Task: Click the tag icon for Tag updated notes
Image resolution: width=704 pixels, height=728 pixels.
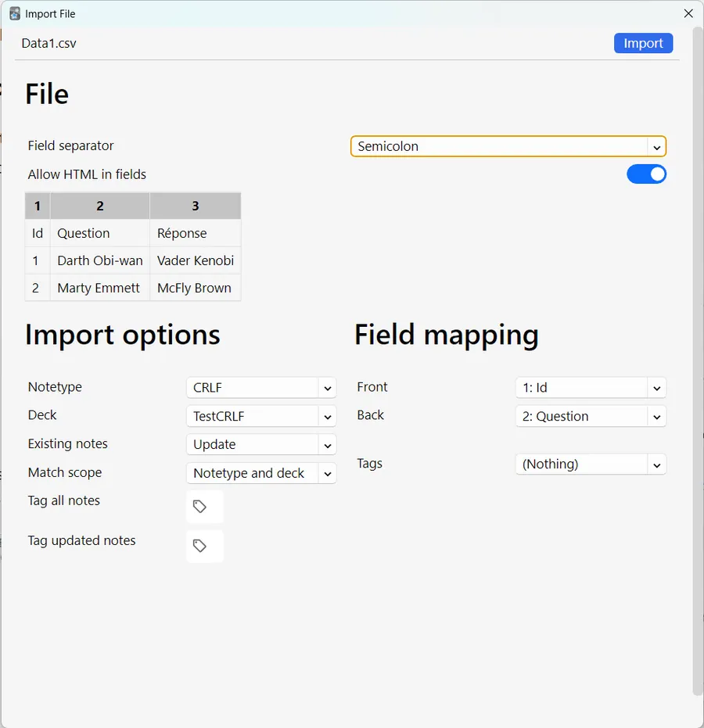Action: click(200, 546)
